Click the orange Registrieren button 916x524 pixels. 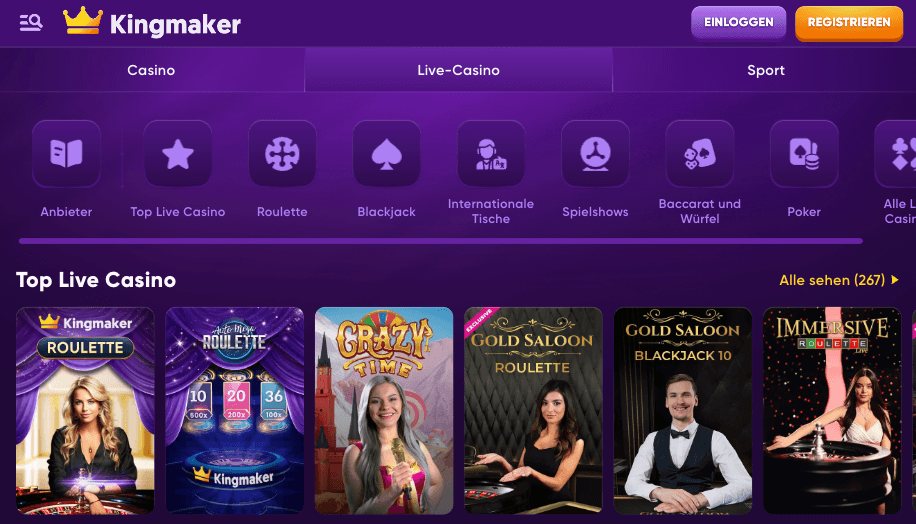[849, 23]
